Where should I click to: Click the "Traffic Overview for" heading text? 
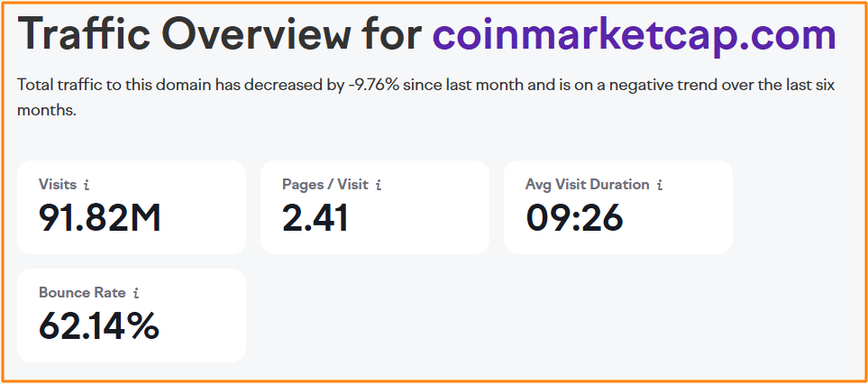(220, 36)
